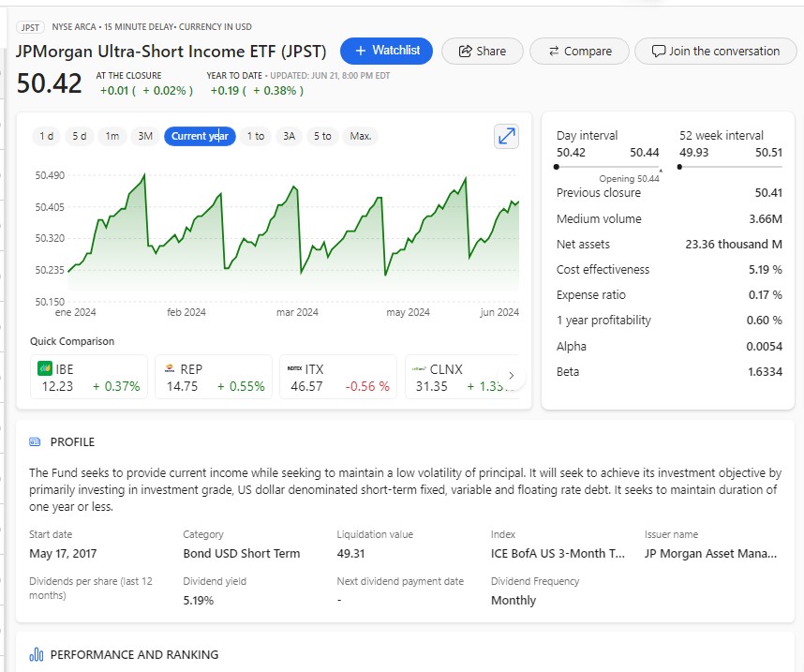Screen dimensions: 804x672
Task: Join the conversation about JPST
Action: [716, 51]
